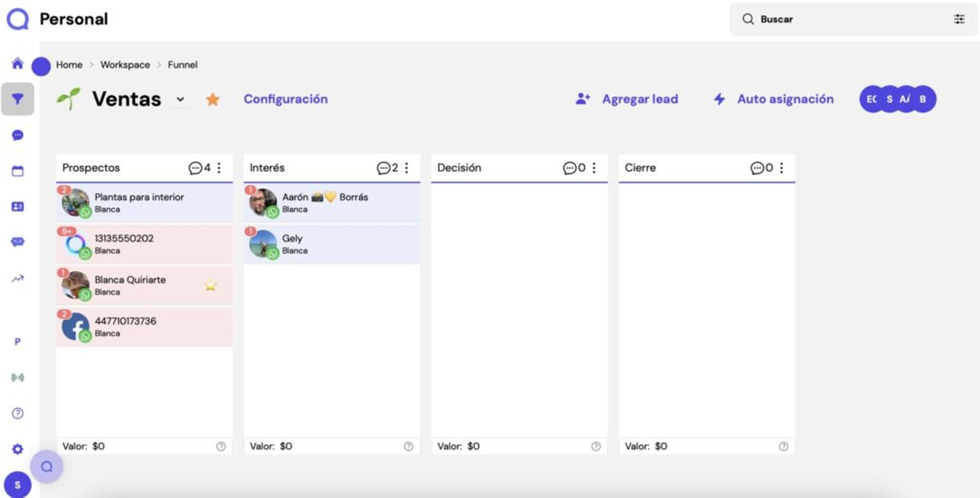Screen dimensions: 980x498
Task: Open the 447710173736 lead card
Action: point(144,327)
